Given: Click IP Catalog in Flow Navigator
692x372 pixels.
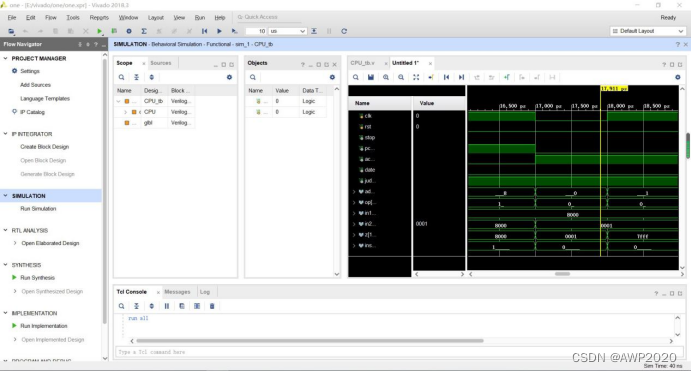Looking at the screenshot, I should (32, 112).
